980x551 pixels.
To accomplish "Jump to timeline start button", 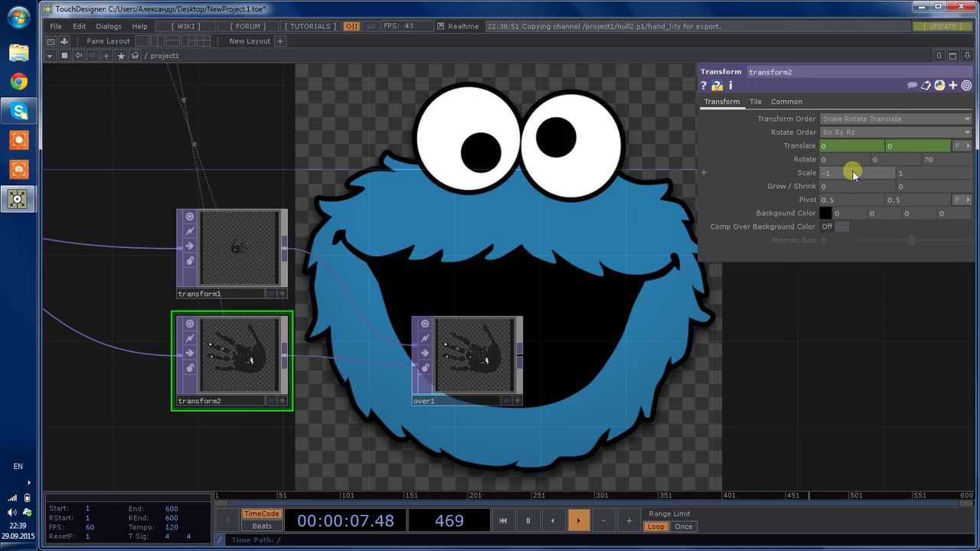I will 503,521.
